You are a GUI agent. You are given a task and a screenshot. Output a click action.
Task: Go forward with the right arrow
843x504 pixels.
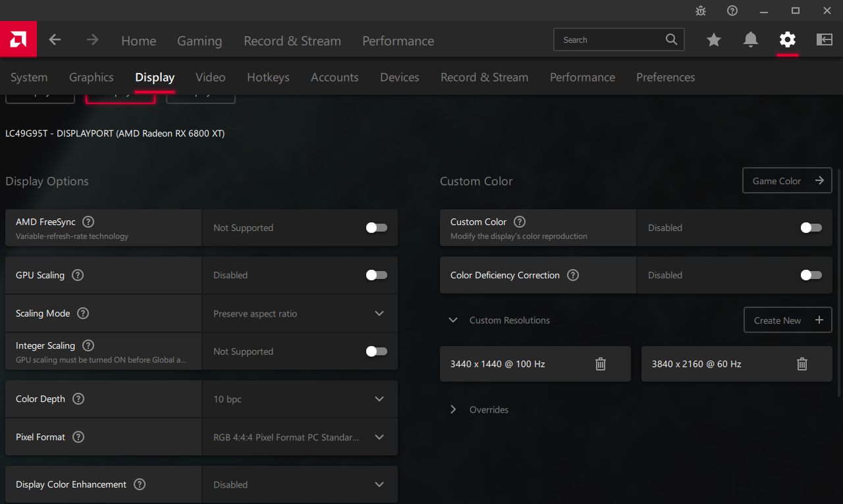pos(93,39)
